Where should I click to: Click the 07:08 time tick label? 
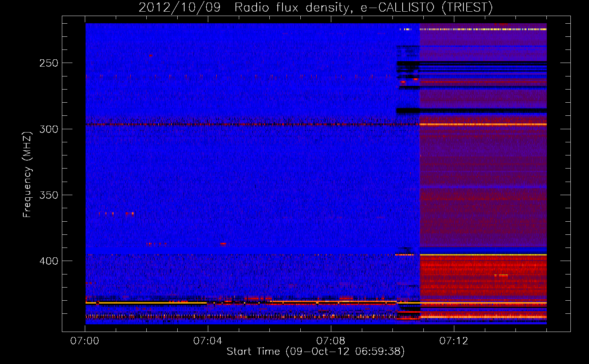coord(331,341)
